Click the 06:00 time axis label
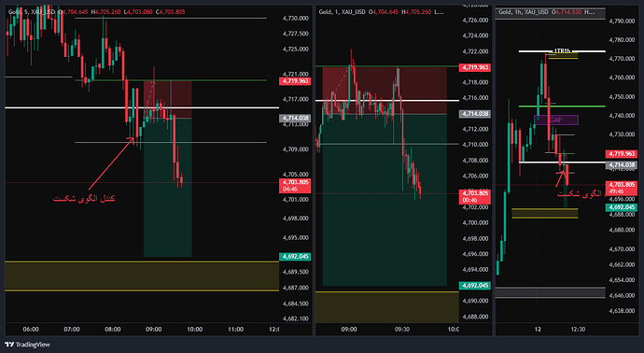Viewport: 644px width, 353px height. pos(31,330)
